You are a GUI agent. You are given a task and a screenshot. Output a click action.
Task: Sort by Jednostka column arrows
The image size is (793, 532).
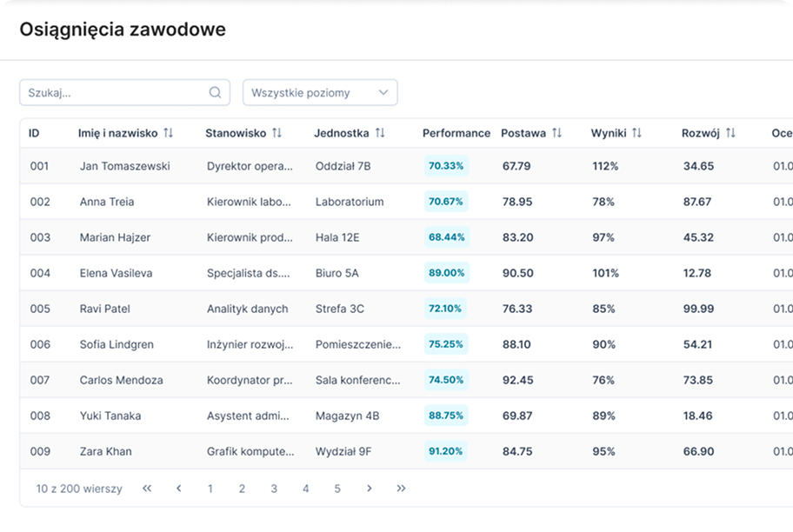[x=380, y=133]
